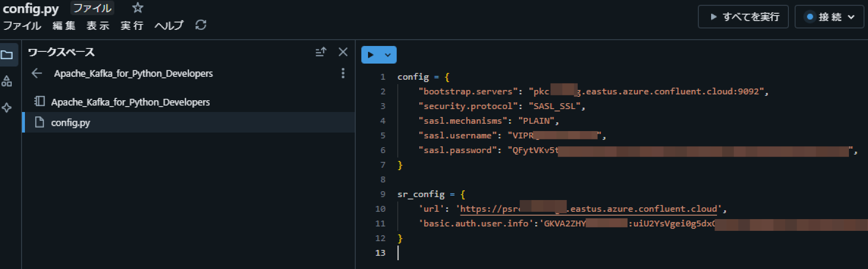The image size is (868, 269).
Task: Click the sort workspace items icon
Action: click(321, 52)
